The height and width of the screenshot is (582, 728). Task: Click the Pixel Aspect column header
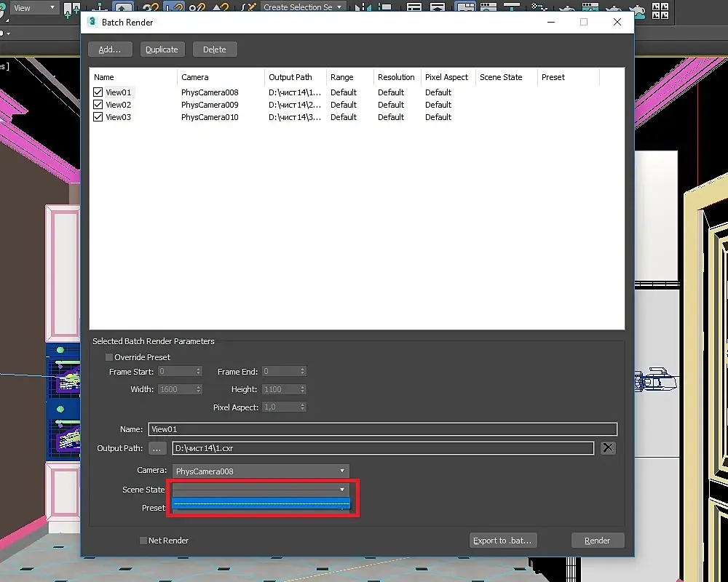(448, 77)
